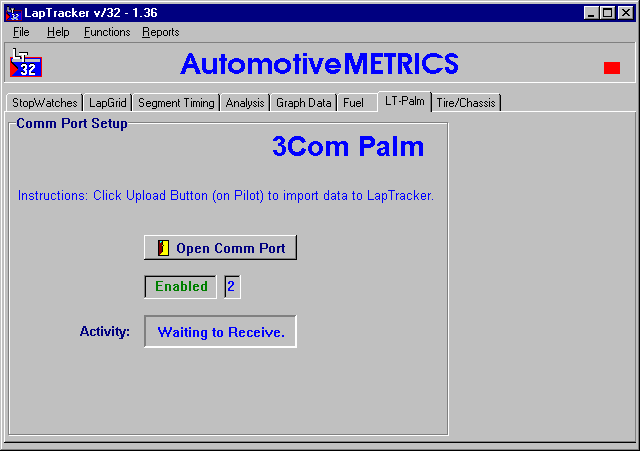Minimize the LapTracker window
Screen dimensions: 640x451
[591, 13]
